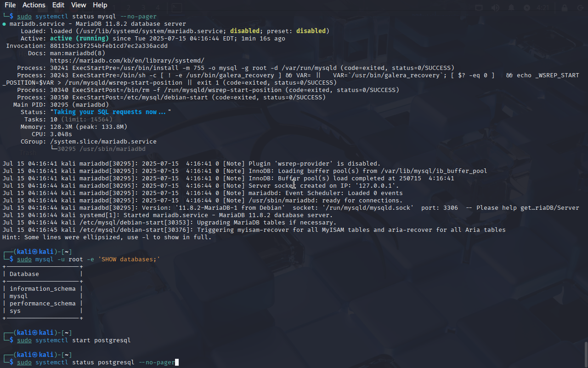
Task: Click the 'Memory: 128.3M (peak: 133.8M)' line
Action: 74,127
